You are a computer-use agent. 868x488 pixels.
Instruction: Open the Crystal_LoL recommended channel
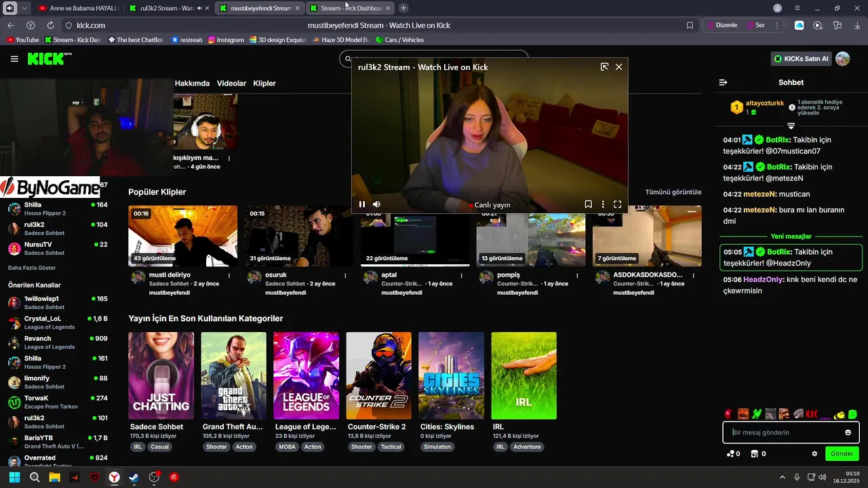click(58, 323)
